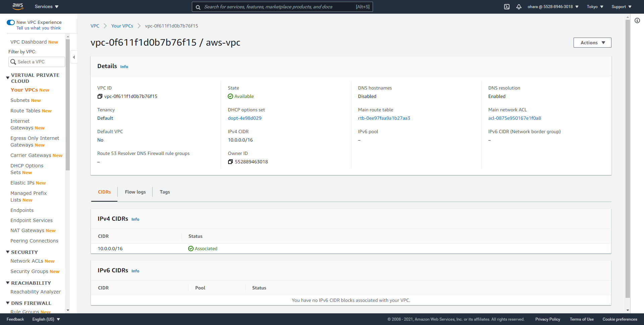The image size is (644, 325).
Task: Open the Privacy Policy link
Action: click(x=548, y=319)
